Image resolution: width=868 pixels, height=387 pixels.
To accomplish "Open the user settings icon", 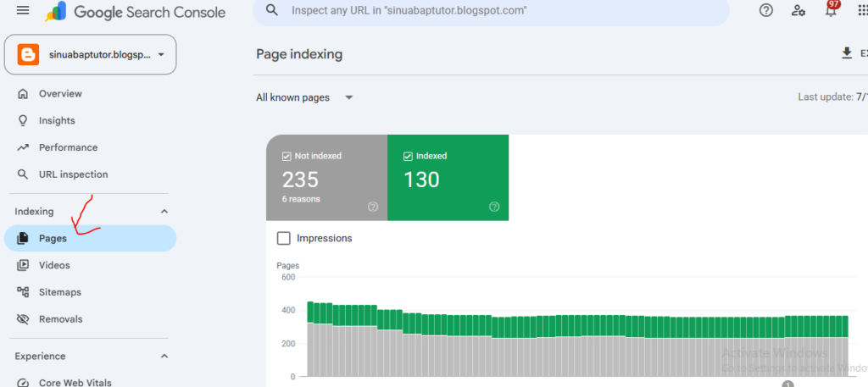I will tap(798, 10).
